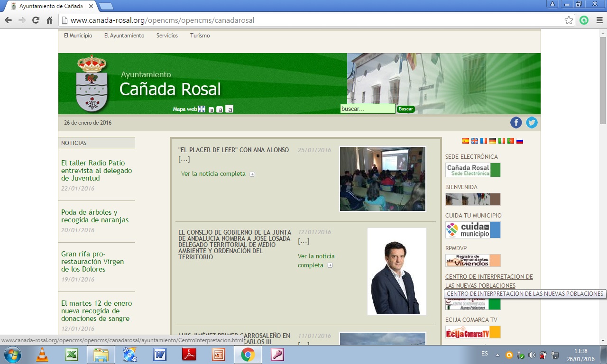Expand the El Municipio menu
Image resolution: width=607 pixels, height=364 pixels.
pos(78,36)
